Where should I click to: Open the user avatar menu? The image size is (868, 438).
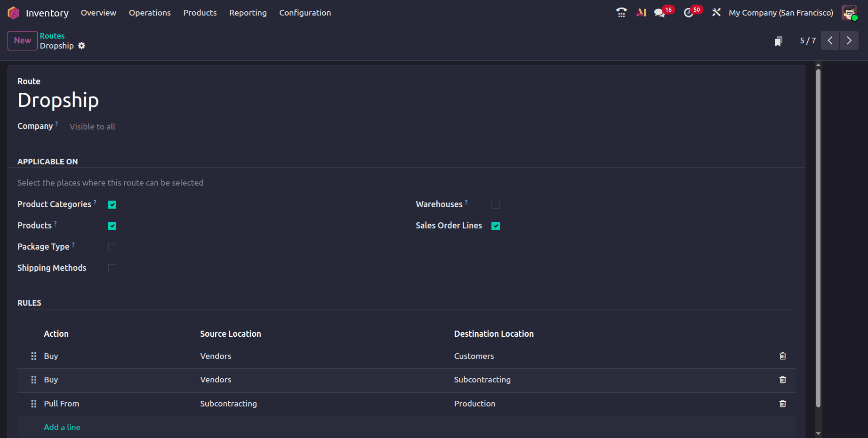coord(849,12)
